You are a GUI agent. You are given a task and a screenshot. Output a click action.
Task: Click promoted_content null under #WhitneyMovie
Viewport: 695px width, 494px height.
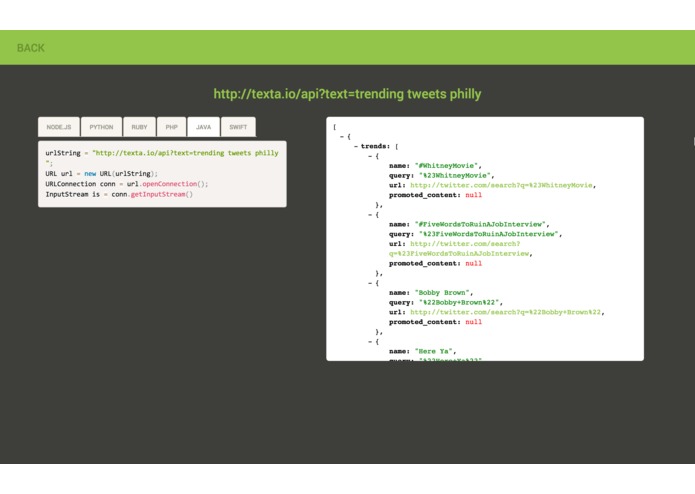point(473,195)
